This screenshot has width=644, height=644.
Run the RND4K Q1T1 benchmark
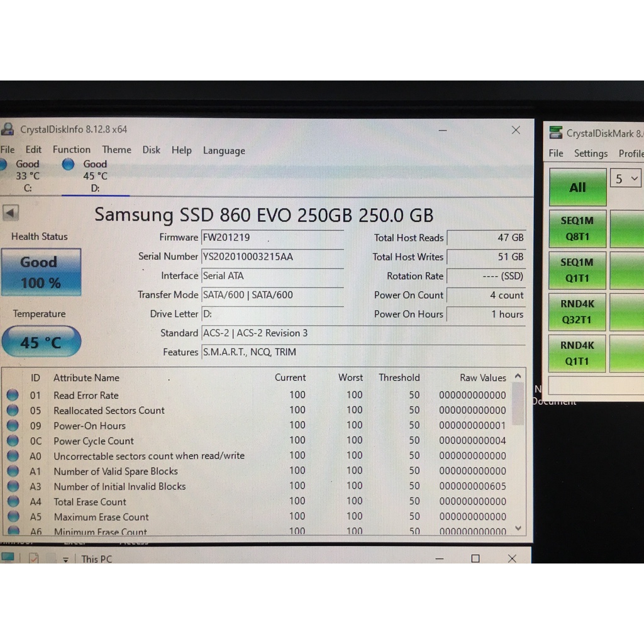click(577, 353)
